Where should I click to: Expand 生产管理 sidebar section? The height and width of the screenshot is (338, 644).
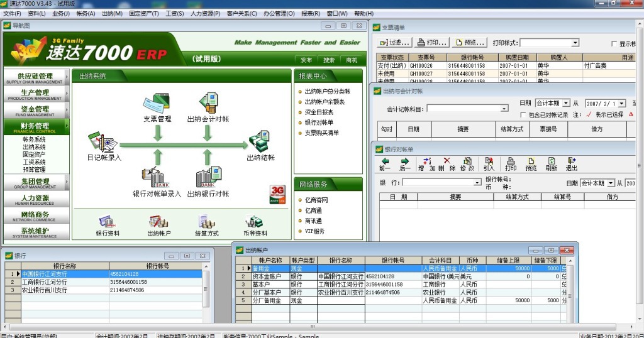click(x=36, y=94)
